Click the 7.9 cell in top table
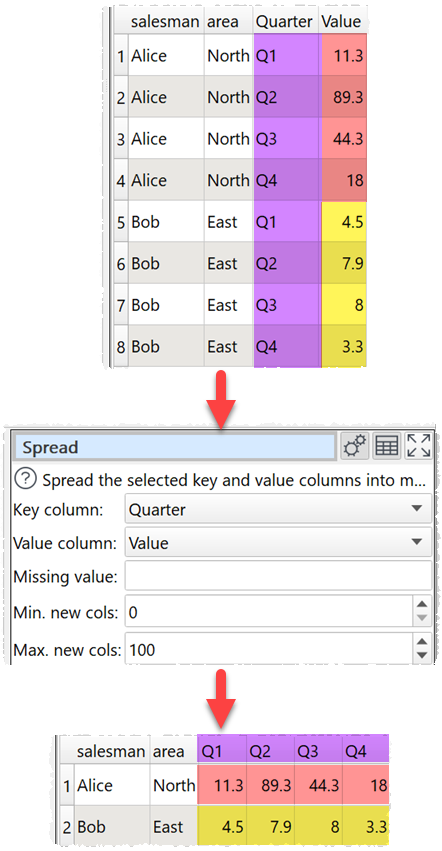The width and height of the screenshot is (442, 851). pos(344,263)
